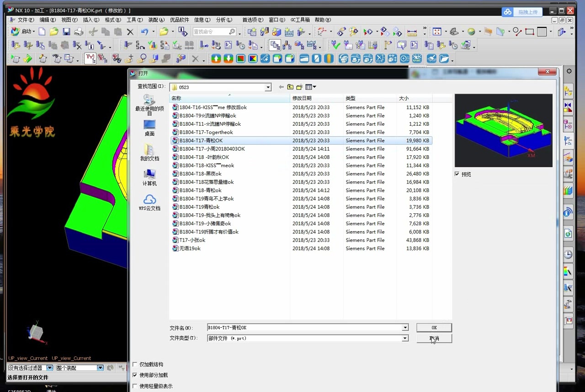
Task: Select file B1804-T17-Togertheok
Action: (206, 132)
